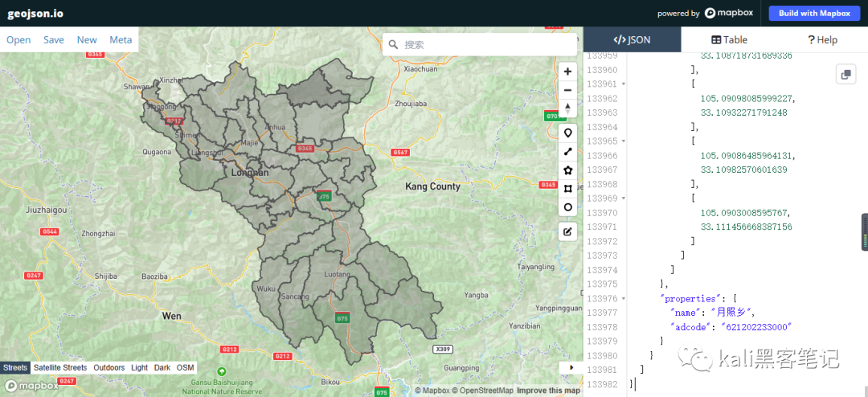Click the Build with Mapbox button
This screenshot has height=397, width=868.
click(814, 14)
